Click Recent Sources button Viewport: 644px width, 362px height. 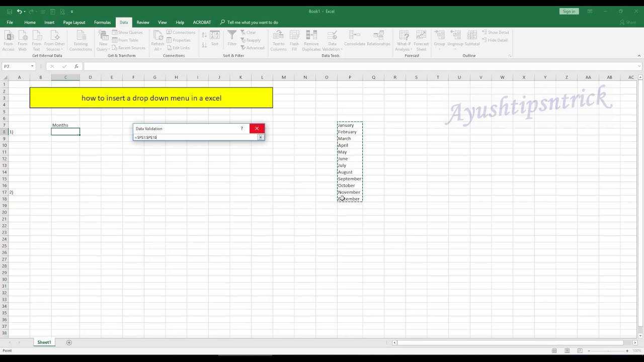[x=128, y=48]
